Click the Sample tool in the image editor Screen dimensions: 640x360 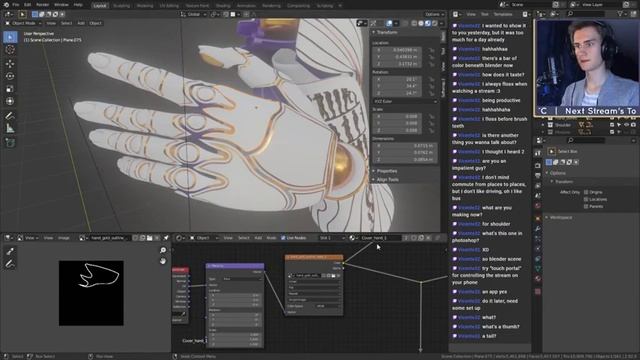point(10,251)
